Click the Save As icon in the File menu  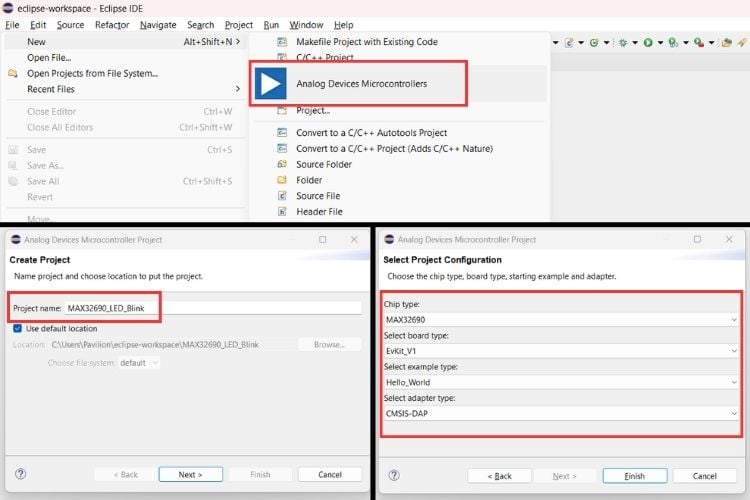(13, 166)
